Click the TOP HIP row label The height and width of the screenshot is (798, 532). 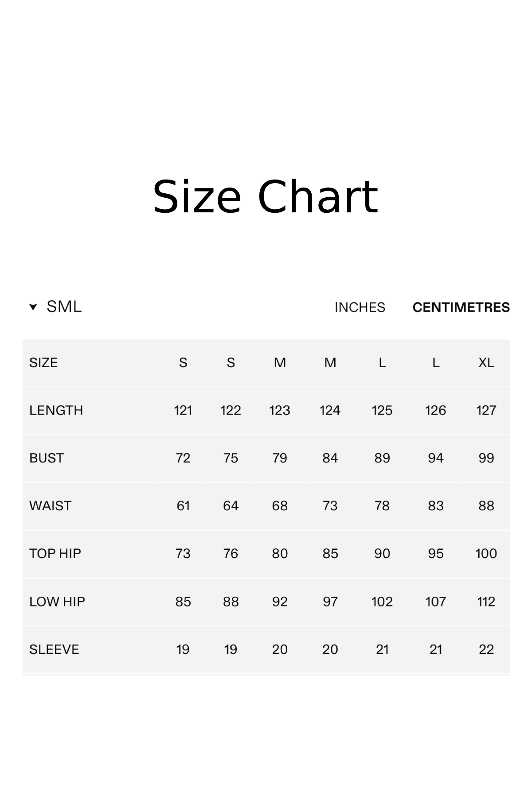pos(55,554)
